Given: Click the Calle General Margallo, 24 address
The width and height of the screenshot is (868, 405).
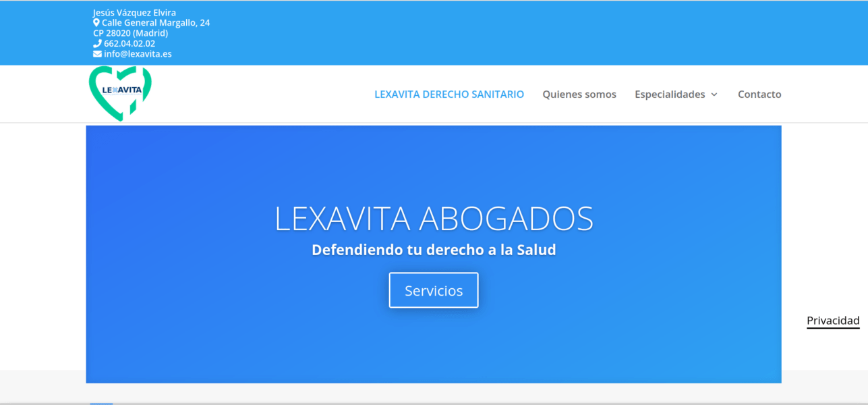Looking at the screenshot, I should click(x=156, y=22).
